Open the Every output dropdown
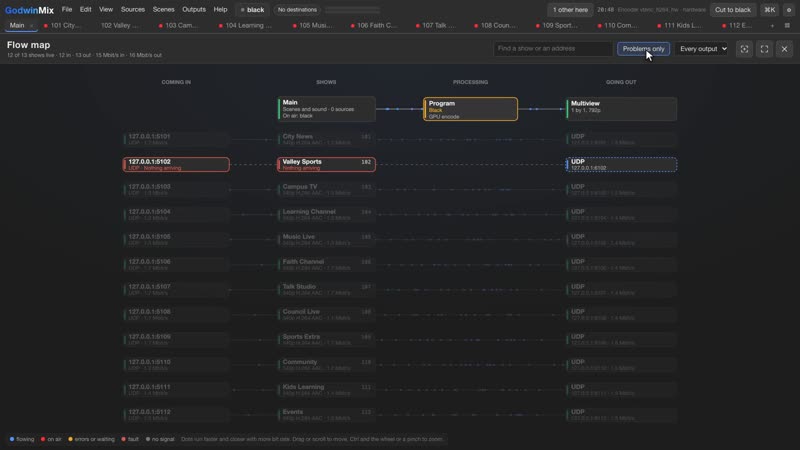 pyautogui.click(x=703, y=49)
